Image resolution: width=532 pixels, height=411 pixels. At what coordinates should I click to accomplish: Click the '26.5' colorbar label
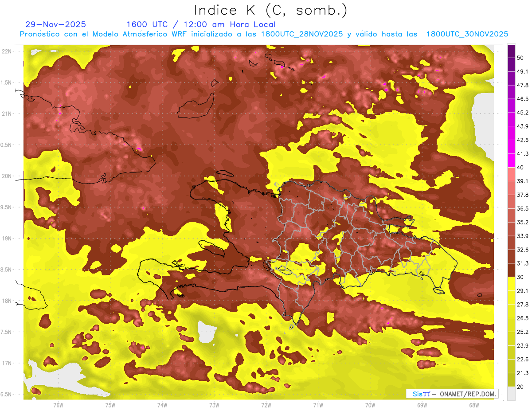(523, 318)
